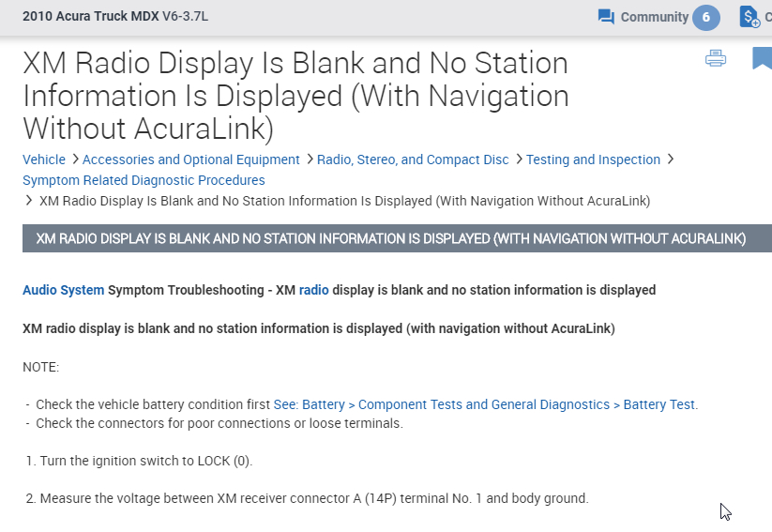Open Symptom Related Diagnostic Procedures breadcrumb
The image size is (772, 532).
pos(144,180)
